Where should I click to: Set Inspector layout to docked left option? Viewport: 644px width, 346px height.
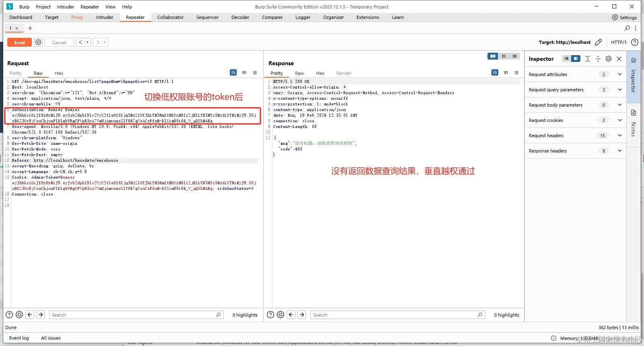[566, 59]
